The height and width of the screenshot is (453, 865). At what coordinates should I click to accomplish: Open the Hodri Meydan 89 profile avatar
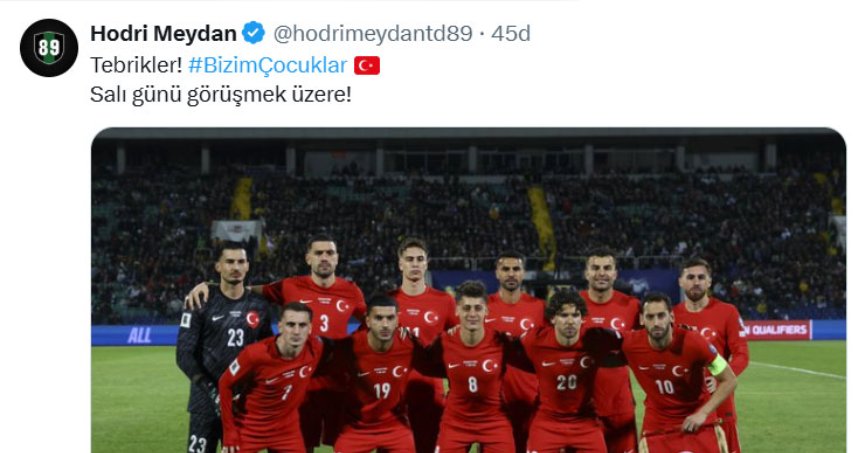click(x=49, y=47)
